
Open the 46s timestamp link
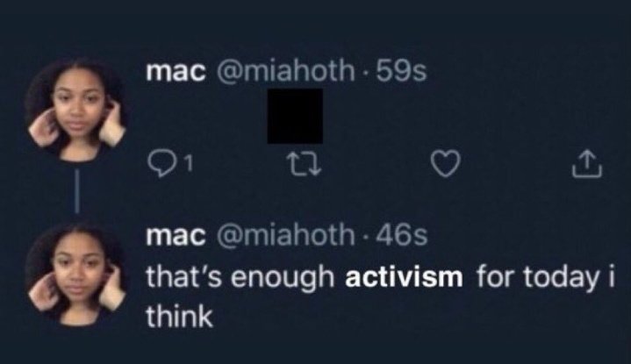401,235
